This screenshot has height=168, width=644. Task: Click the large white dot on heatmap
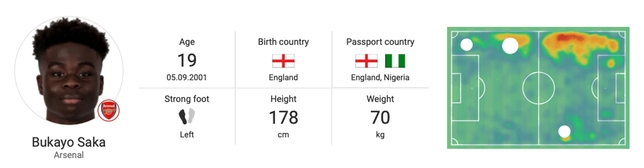510,46
